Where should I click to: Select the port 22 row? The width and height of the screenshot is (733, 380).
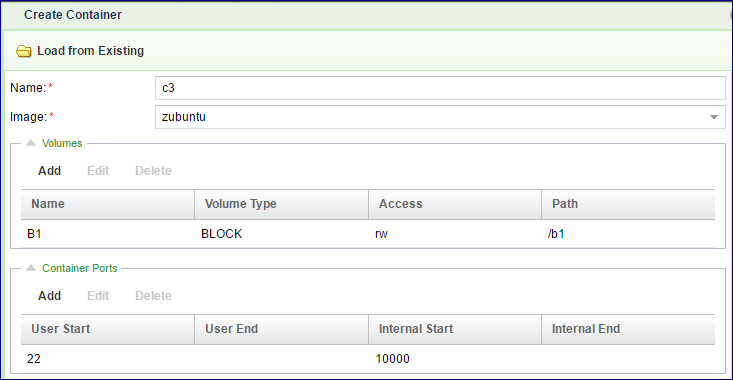(x=368, y=358)
